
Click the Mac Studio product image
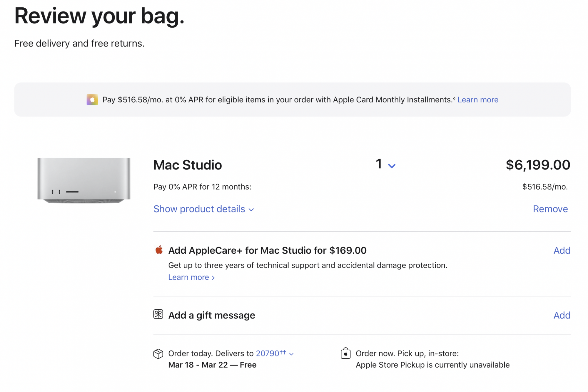[x=84, y=180]
